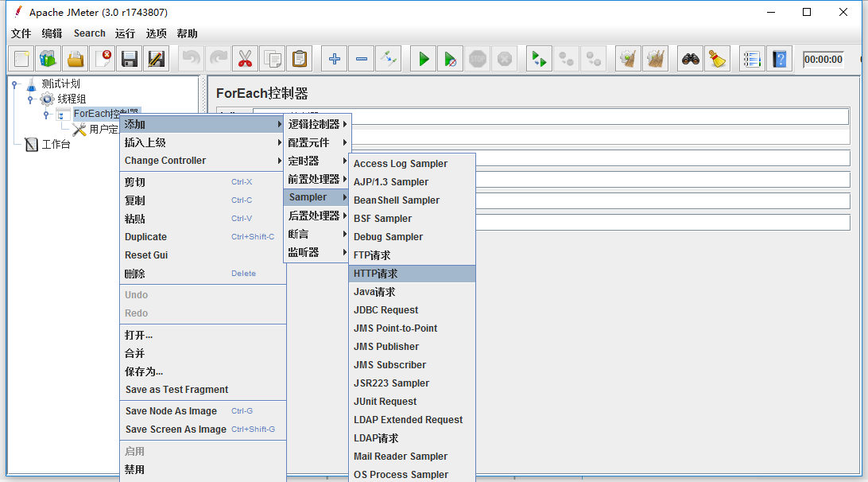Select the 线程组 tree node
868x482 pixels.
[x=72, y=99]
